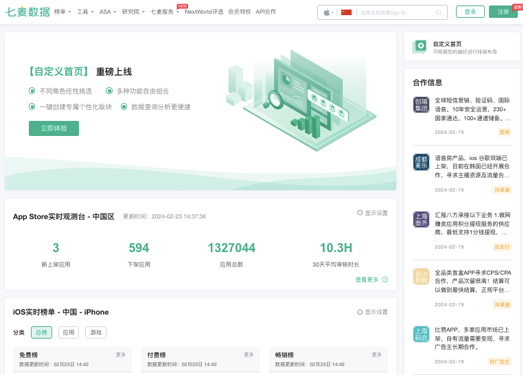Screen dimensions: 523x375
Task: Change country via China flag dropdown
Action: click(x=348, y=13)
